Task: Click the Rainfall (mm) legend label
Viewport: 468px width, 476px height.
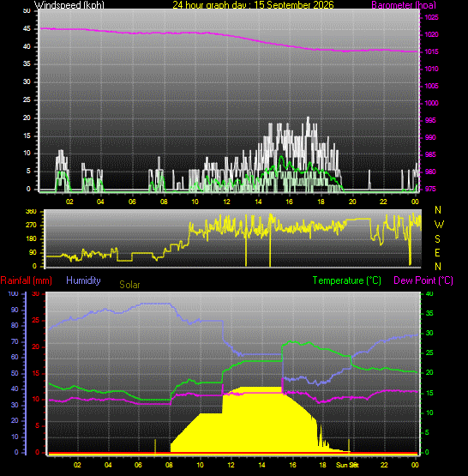Action: tap(26, 280)
